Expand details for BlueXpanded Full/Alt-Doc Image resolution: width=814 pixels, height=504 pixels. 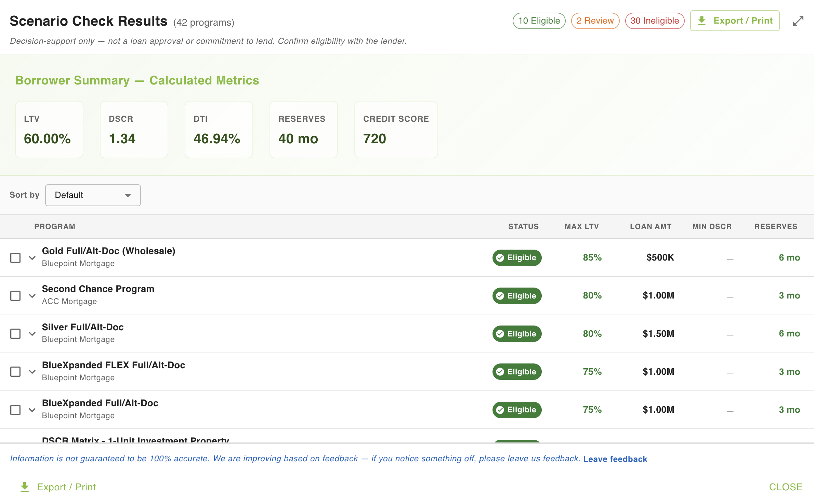[32, 409]
